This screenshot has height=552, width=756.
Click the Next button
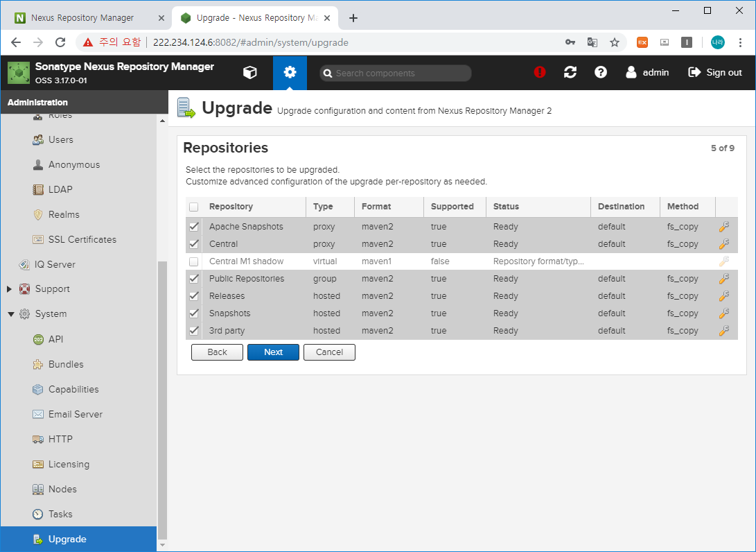(x=274, y=352)
